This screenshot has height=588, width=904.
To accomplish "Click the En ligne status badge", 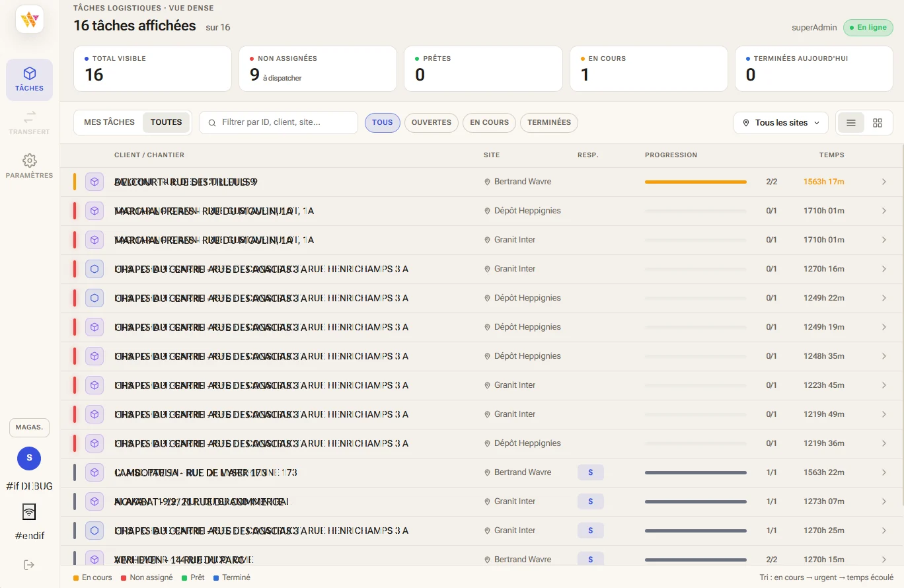I will [x=868, y=28].
